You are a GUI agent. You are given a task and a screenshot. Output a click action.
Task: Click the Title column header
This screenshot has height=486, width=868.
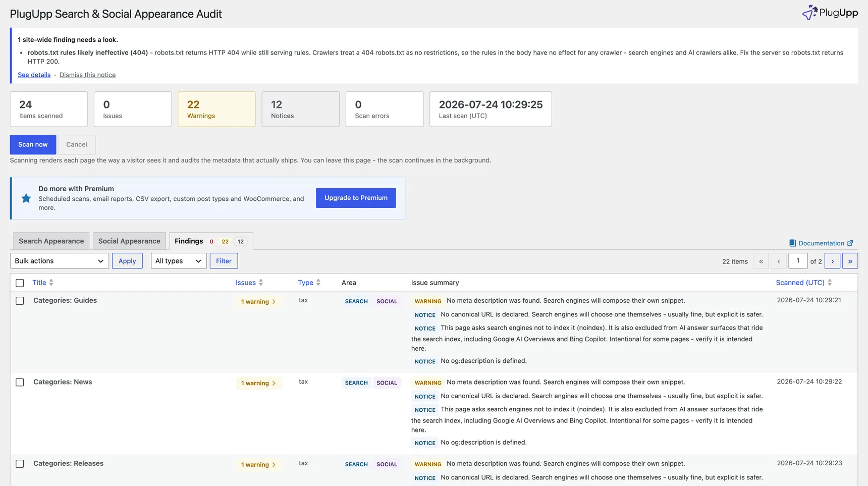coord(39,283)
